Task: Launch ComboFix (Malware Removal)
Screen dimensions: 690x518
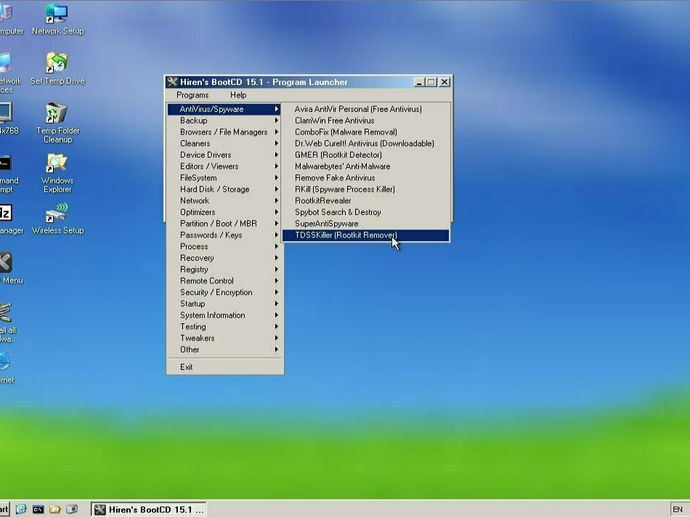Action: pyautogui.click(x=366, y=132)
